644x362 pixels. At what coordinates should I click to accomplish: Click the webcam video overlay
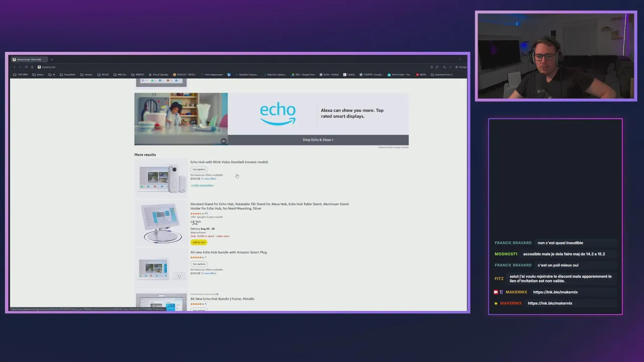click(x=556, y=56)
